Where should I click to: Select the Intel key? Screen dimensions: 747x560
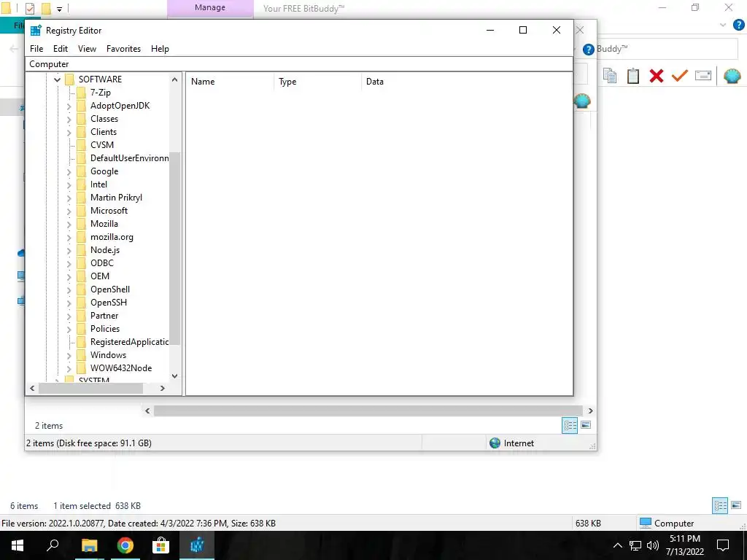pos(98,184)
